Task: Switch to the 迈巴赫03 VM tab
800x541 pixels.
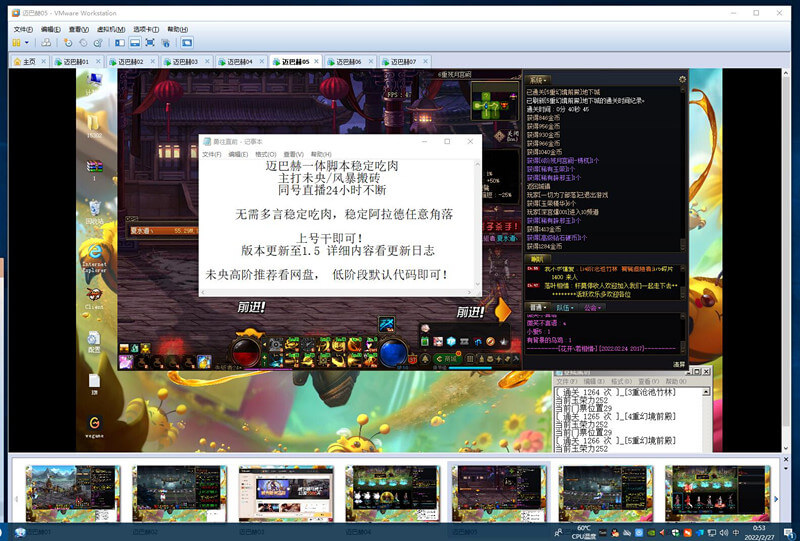Action: (185, 62)
